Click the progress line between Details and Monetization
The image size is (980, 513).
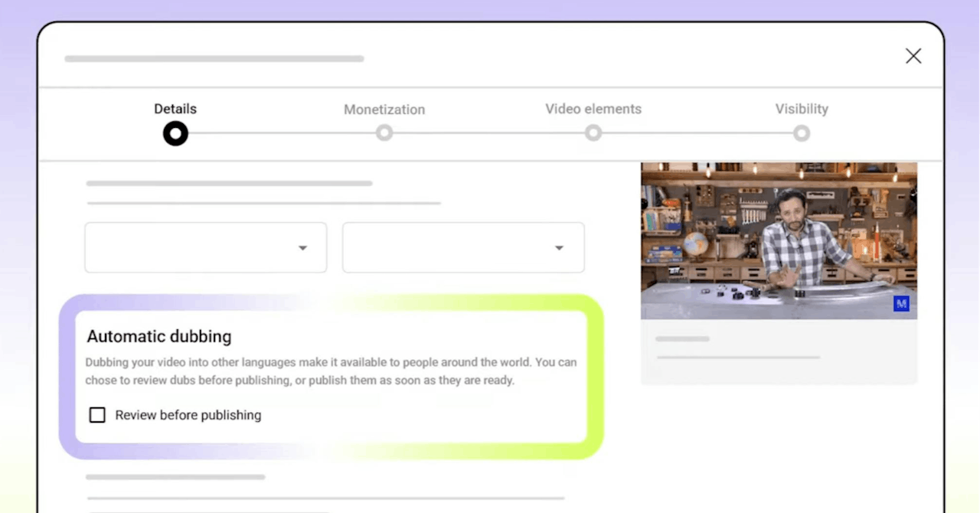click(x=279, y=133)
